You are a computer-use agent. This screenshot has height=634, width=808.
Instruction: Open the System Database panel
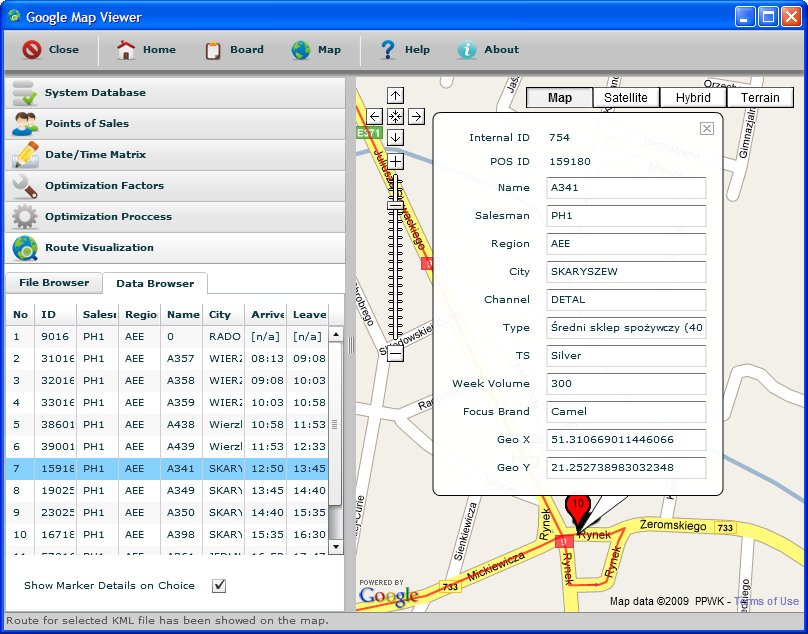[x=175, y=93]
